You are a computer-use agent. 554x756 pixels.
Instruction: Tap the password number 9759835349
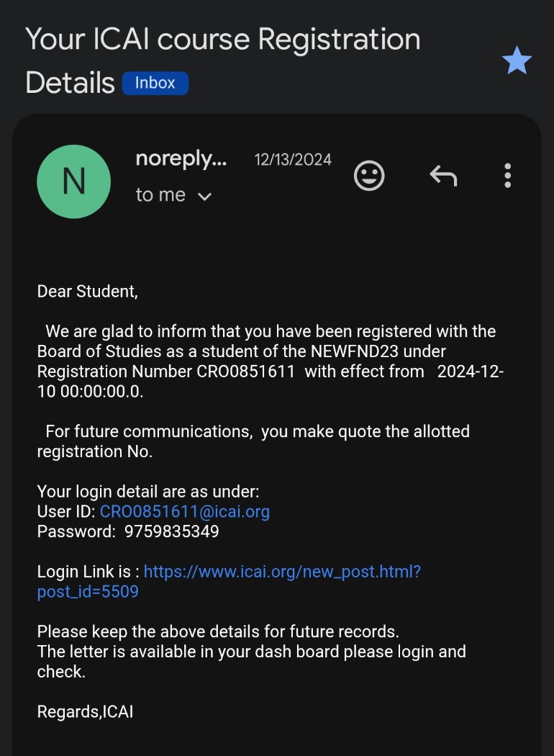pos(172,532)
